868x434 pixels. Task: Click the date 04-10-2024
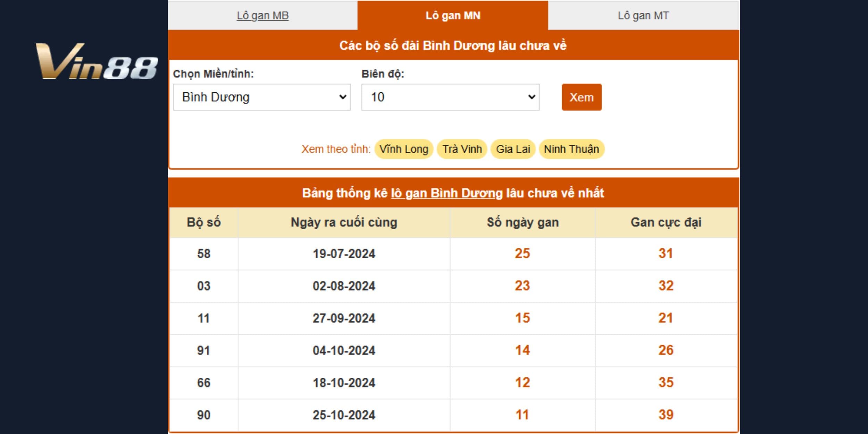click(344, 351)
